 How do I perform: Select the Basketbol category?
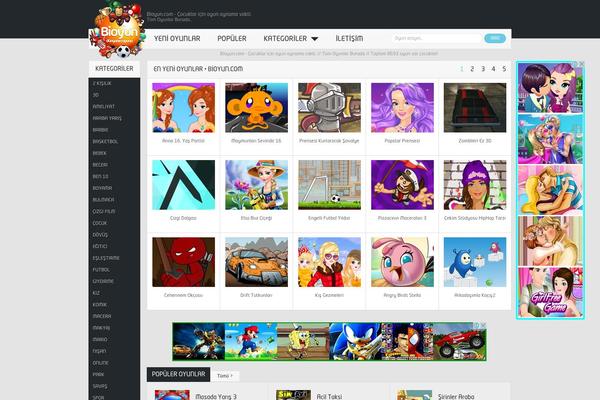(x=105, y=141)
